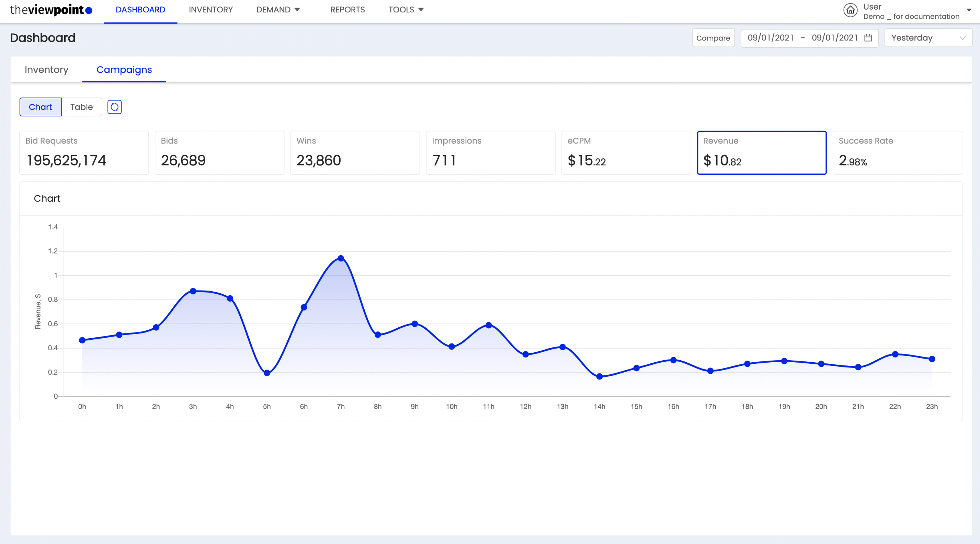Viewport: 980px width, 544px height.
Task: Click the start date 09/01/2021 field
Action: (x=771, y=38)
